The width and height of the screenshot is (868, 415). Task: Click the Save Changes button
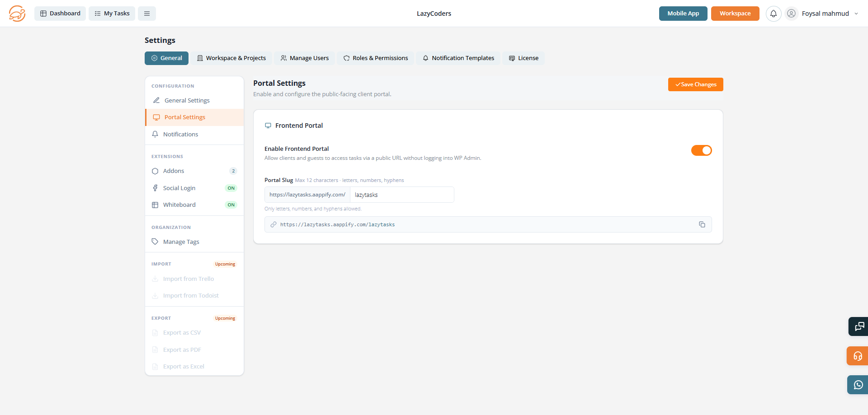tap(695, 84)
